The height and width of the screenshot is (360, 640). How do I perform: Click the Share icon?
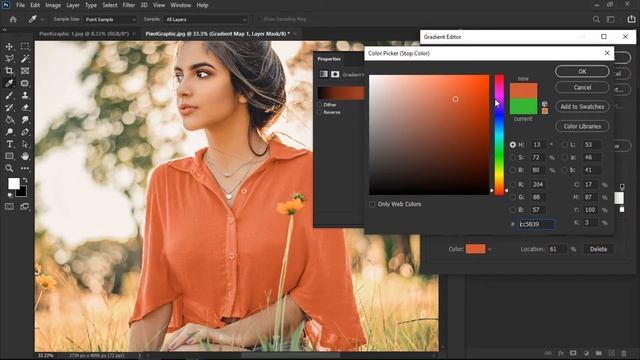[631, 19]
